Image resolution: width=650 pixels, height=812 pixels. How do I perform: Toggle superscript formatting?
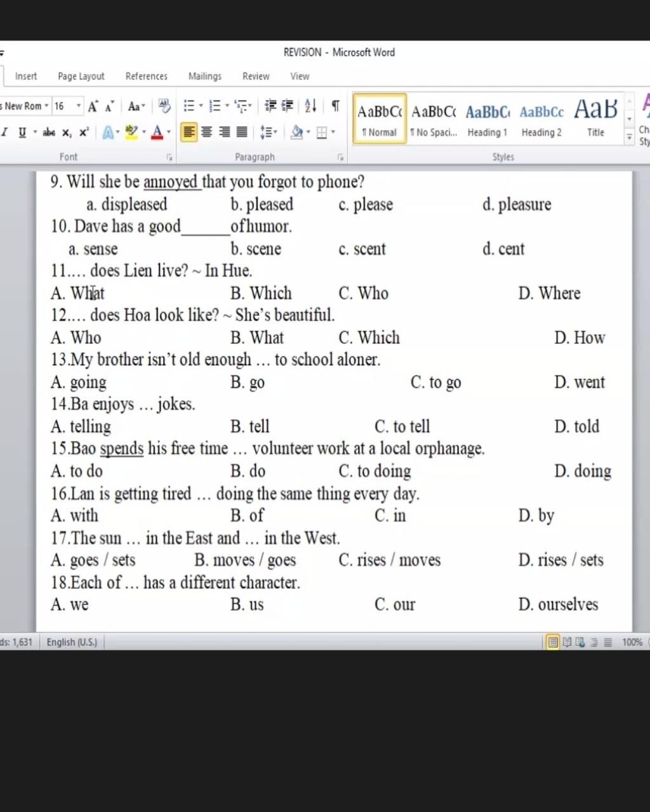click(84, 132)
